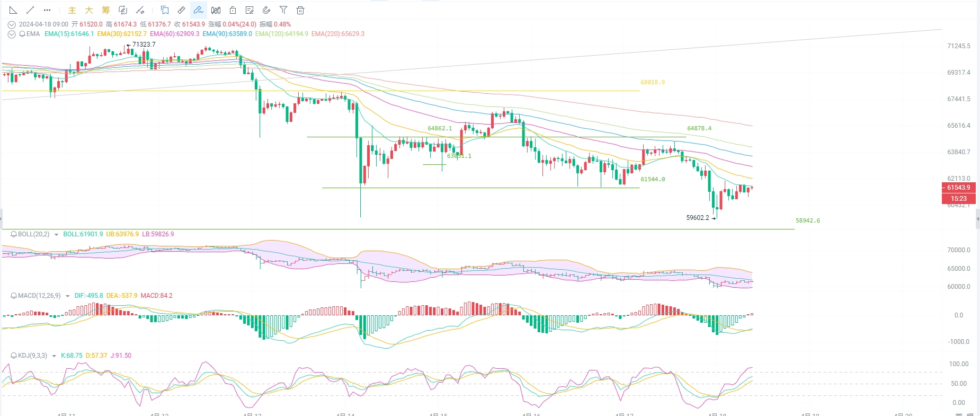This screenshot has height=416, width=980.
Task: Click the EMA(90):63589.0 value
Action: click(x=227, y=34)
